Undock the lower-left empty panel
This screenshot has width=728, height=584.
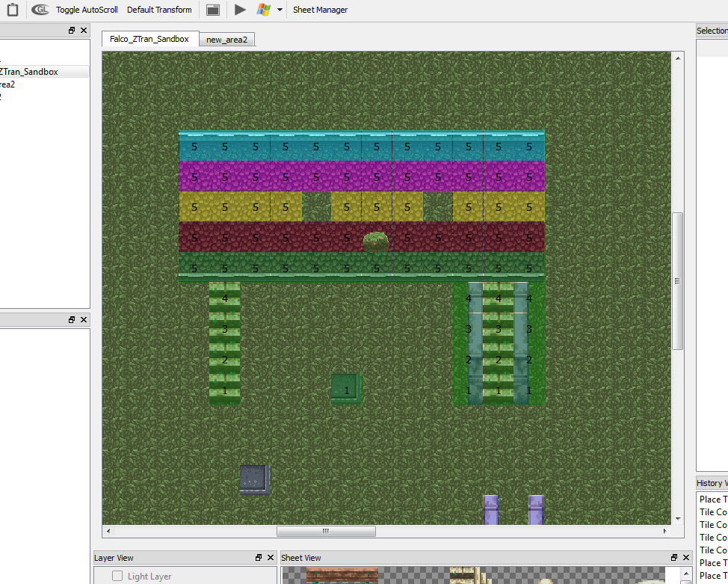point(72,319)
